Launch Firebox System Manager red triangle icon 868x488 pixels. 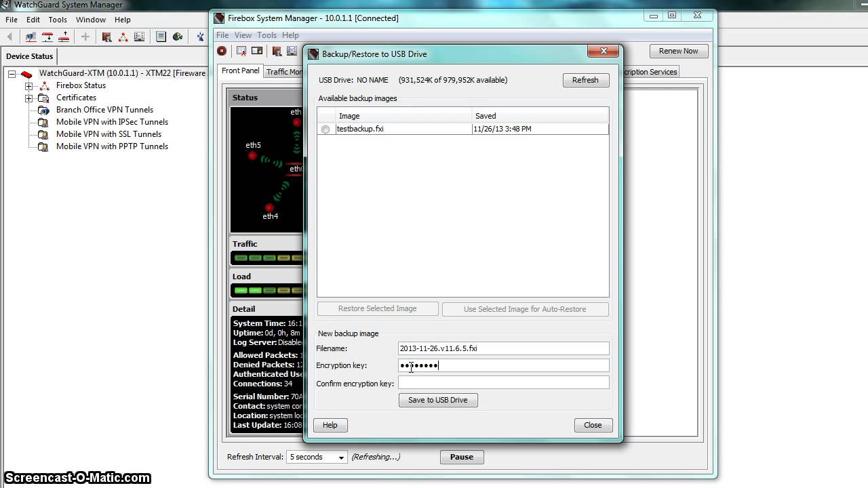(x=123, y=37)
